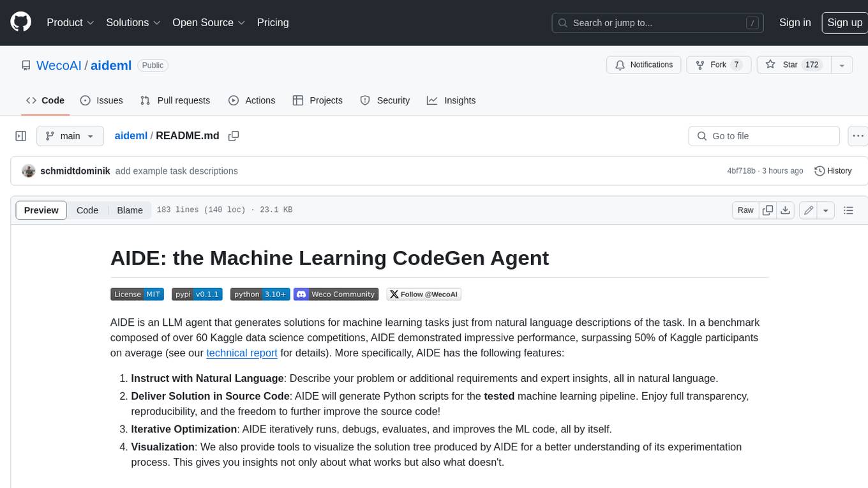This screenshot has height=488, width=868.
Task: Open the Pricing page
Action: pyautogui.click(x=273, y=22)
